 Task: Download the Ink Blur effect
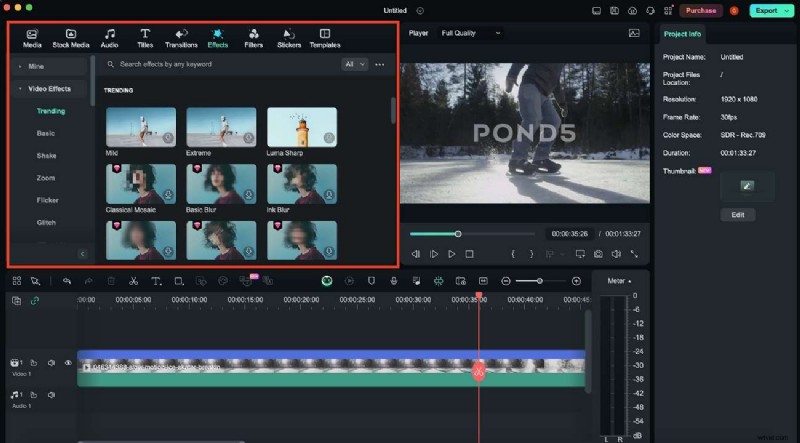pyautogui.click(x=329, y=195)
